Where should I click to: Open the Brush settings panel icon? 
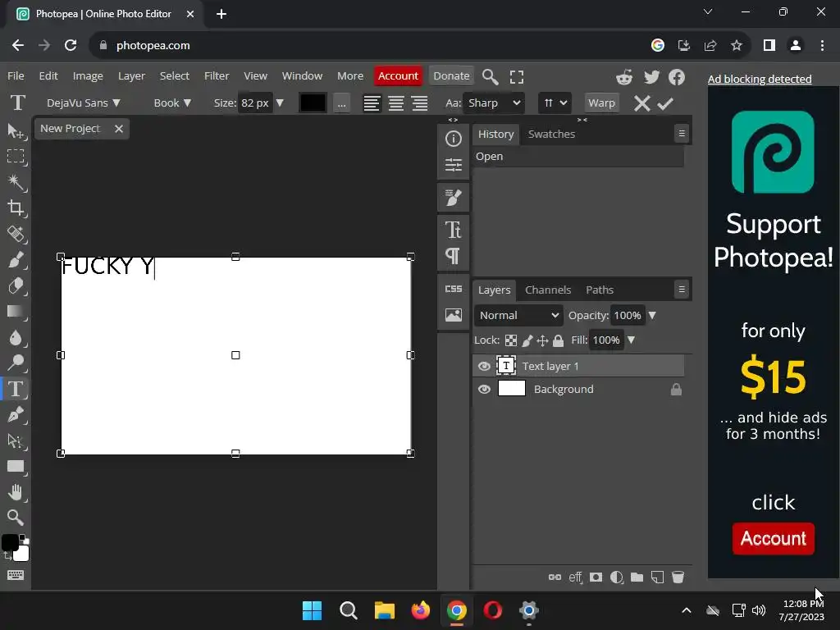coord(453,198)
